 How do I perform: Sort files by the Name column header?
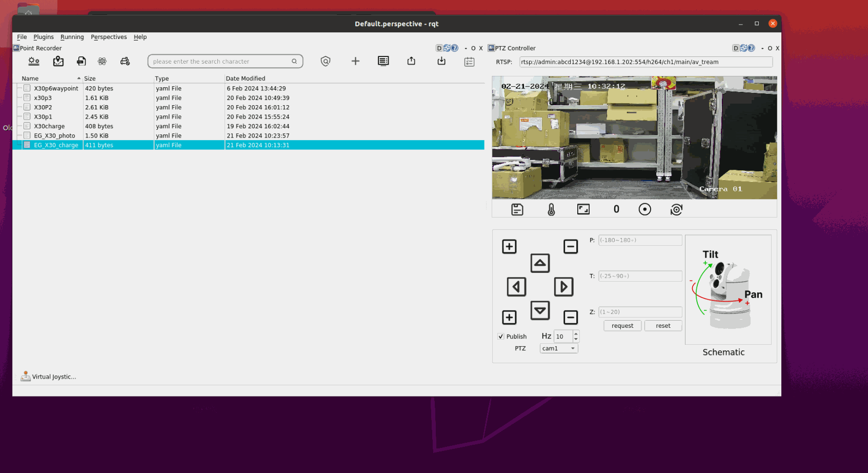point(30,78)
